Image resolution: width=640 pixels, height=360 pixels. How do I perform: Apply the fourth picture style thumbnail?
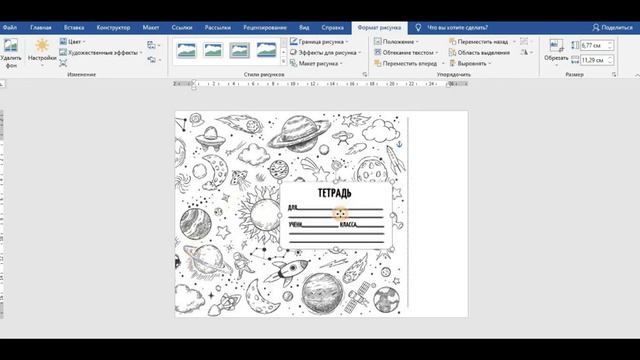pos(266,50)
